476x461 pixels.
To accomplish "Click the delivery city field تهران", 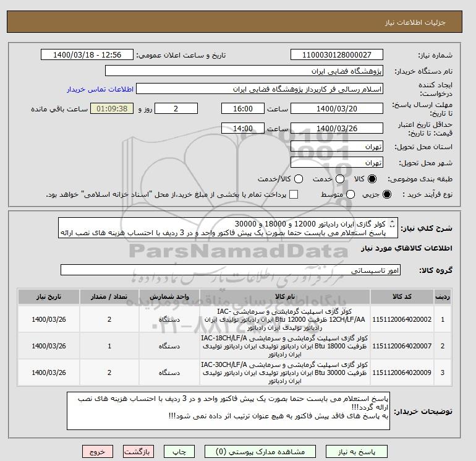I will point(337,163).
